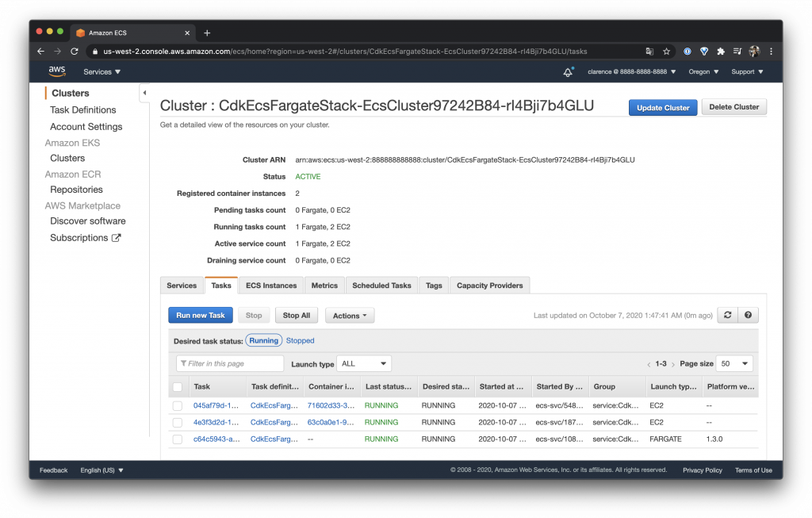This screenshot has width=812, height=518.
Task: Check the box for task c64c5943-a...
Action: (178, 439)
